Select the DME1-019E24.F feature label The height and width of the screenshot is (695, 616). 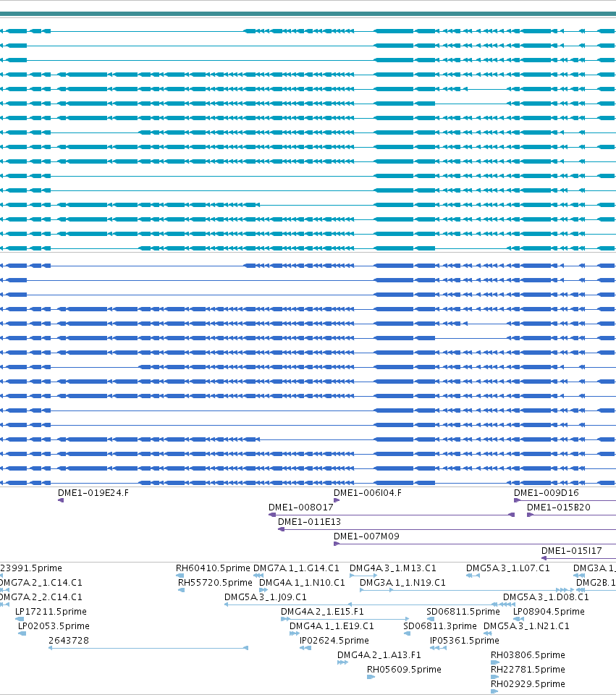(x=93, y=493)
